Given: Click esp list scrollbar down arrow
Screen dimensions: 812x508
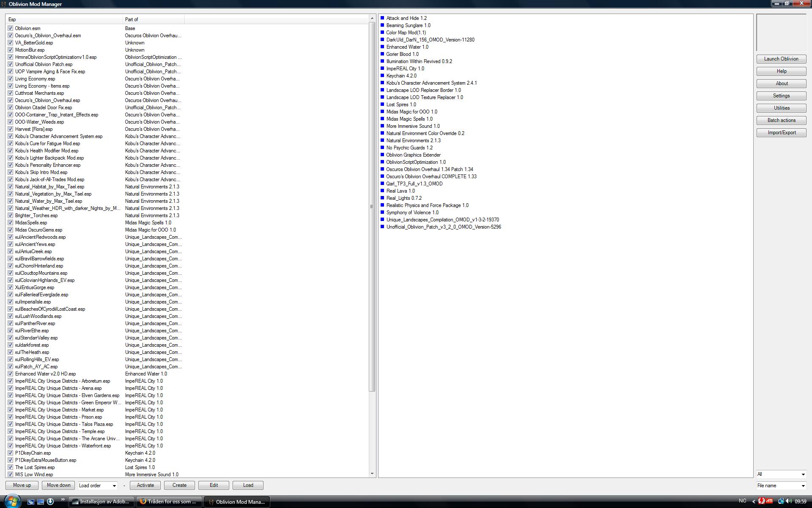Looking at the screenshot, I should (372, 474).
